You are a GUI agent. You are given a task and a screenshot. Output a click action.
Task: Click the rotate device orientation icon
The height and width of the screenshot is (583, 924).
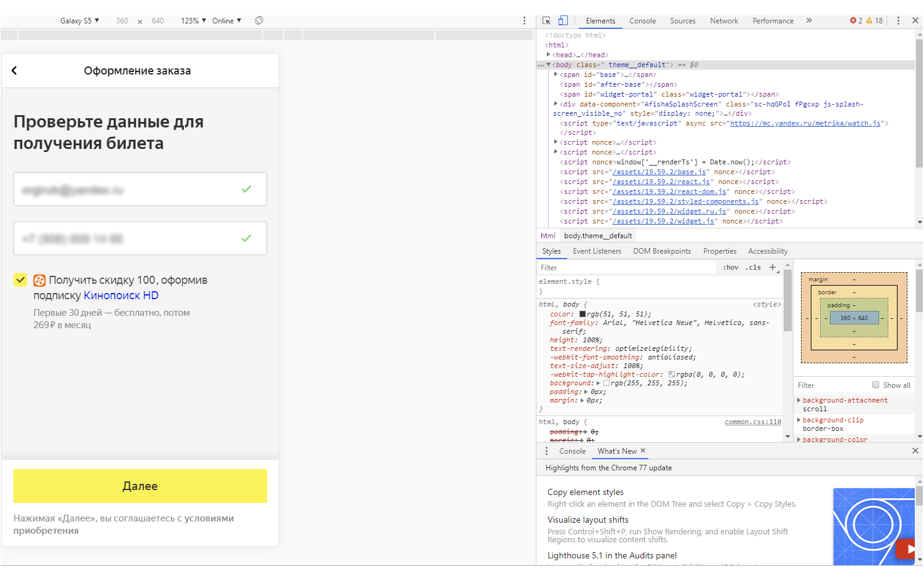click(259, 20)
